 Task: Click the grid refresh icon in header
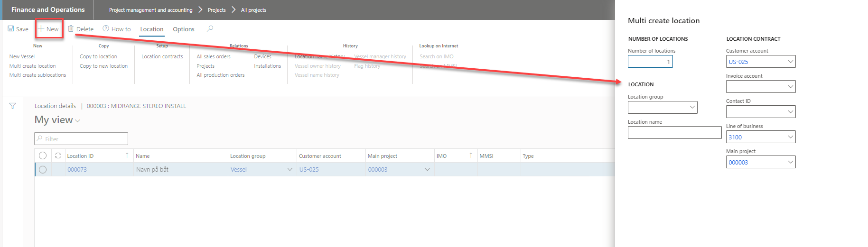point(58,156)
